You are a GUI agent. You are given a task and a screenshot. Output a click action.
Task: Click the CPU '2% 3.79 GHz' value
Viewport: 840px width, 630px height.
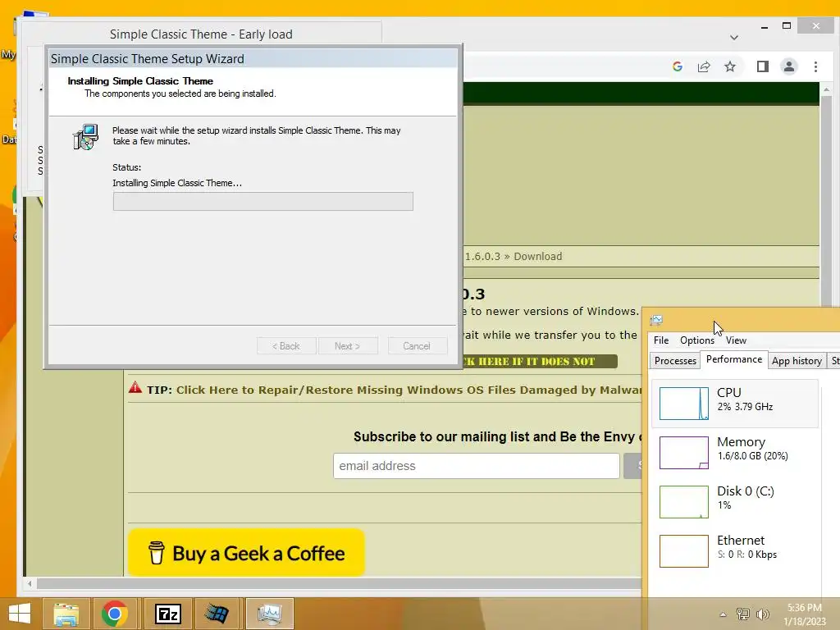745,407
